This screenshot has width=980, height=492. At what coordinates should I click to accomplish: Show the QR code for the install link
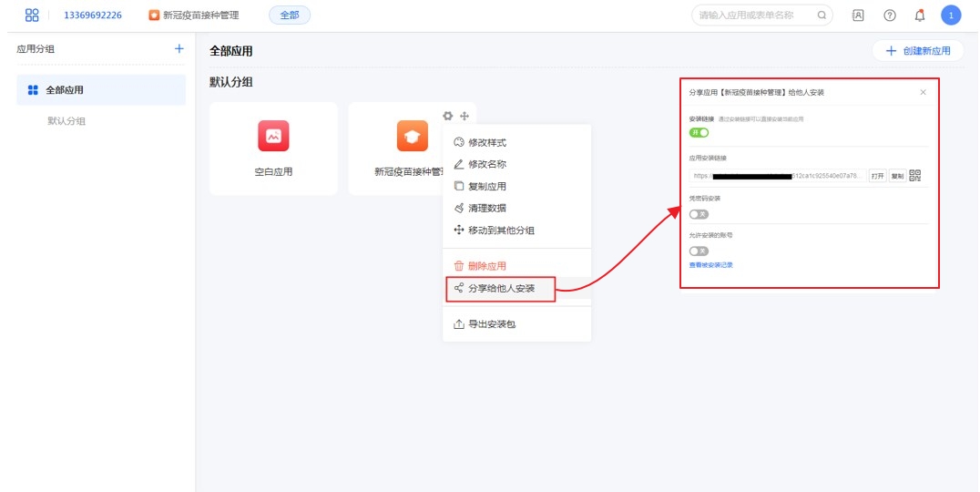pos(915,176)
